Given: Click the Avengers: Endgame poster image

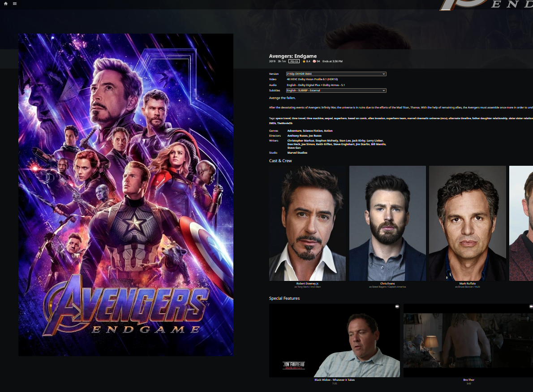Looking at the screenshot, I should (x=126, y=195).
